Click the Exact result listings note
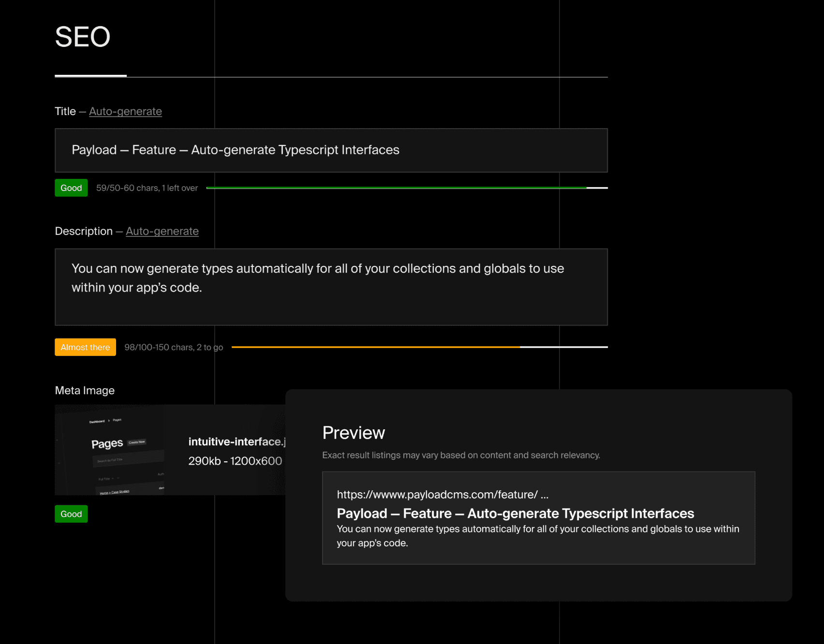Viewport: 824px width, 644px height. 461,455
